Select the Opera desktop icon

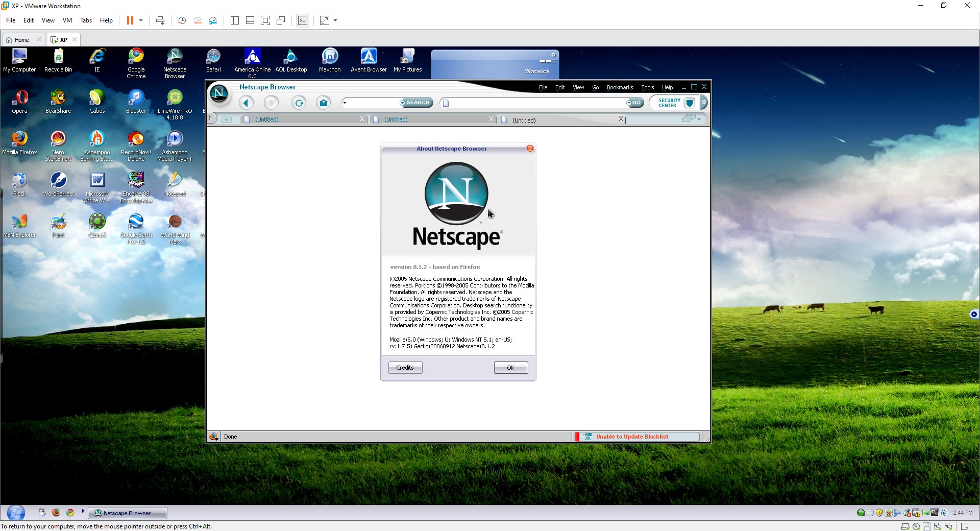[19, 102]
